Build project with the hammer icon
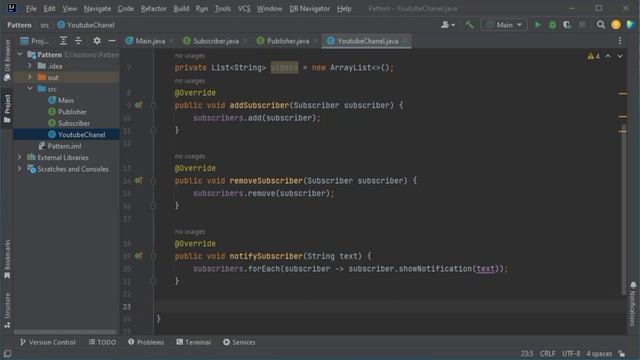Screen dimensions: 640x360 (469, 24)
